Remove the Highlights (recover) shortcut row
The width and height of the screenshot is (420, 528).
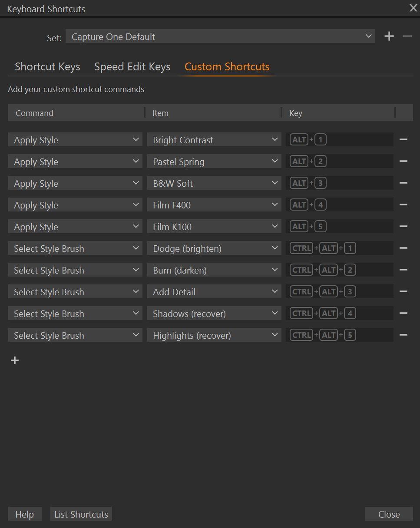403,335
